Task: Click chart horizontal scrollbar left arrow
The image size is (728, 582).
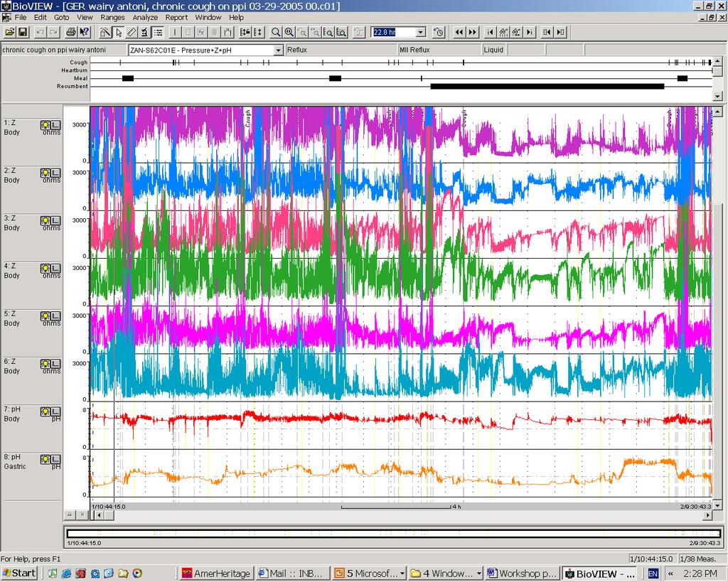Action: pyautogui.click(x=99, y=514)
